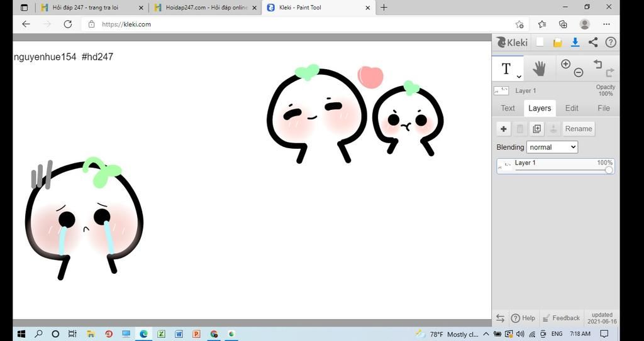Open the tab actions menu icon
The width and height of the screenshot is (644, 341).
(24, 8)
